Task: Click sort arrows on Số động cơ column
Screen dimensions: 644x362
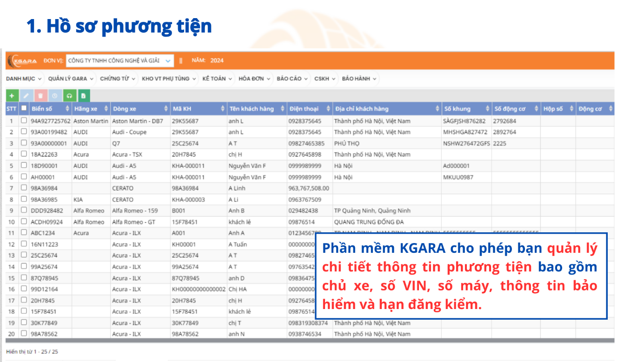Action: click(536, 109)
